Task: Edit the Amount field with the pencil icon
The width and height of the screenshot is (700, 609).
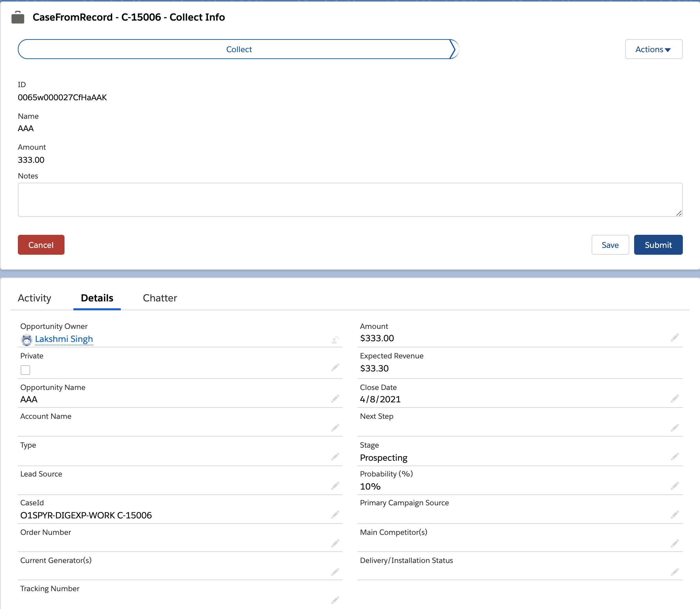Action: 674,338
